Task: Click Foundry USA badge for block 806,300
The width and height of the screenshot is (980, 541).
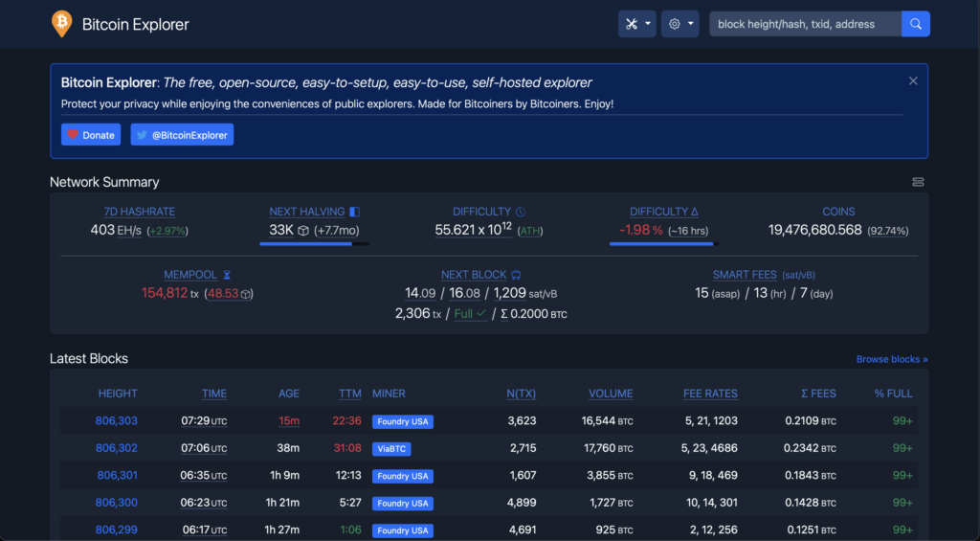Action: click(x=403, y=504)
